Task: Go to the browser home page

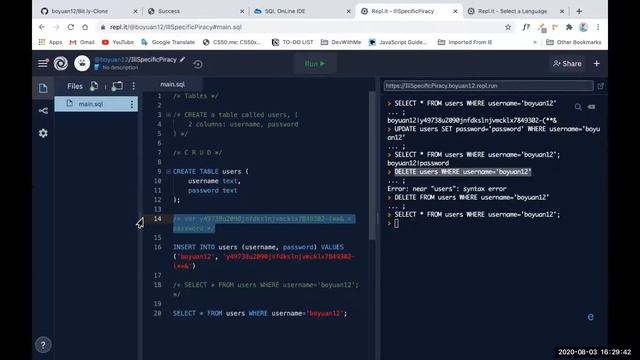Action: [x=85, y=27]
